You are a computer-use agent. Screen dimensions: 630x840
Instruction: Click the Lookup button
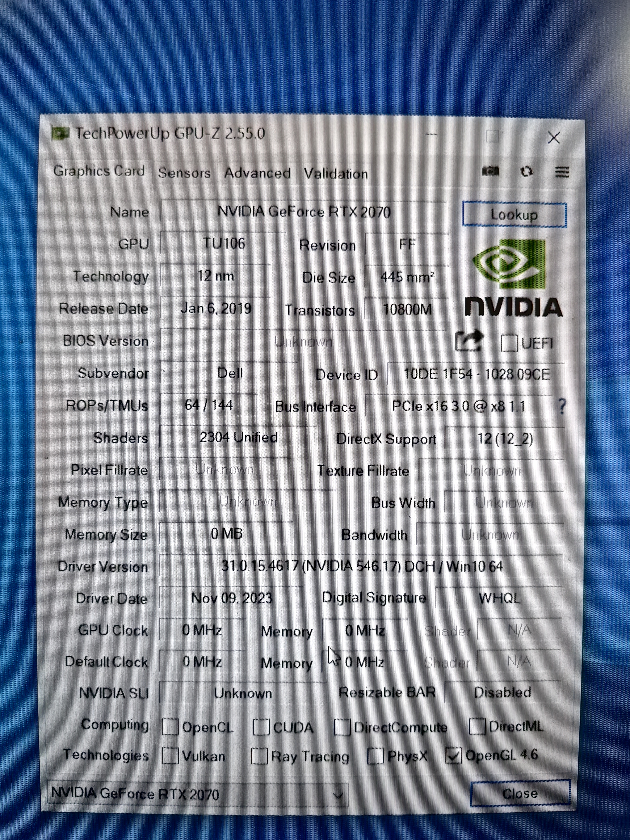tap(514, 215)
